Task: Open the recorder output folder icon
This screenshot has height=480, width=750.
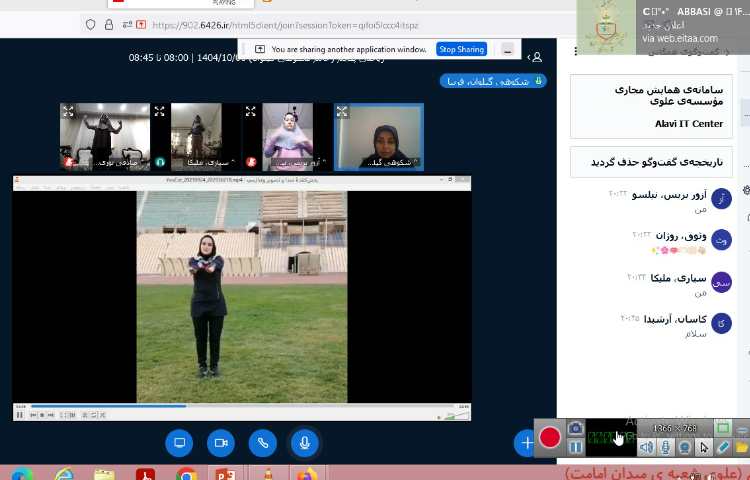Action: [x=742, y=447]
